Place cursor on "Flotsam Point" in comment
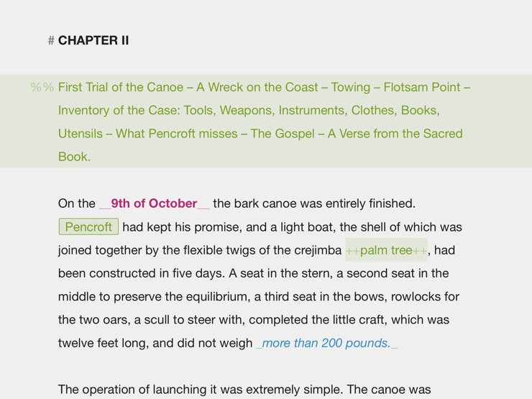532x399 pixels. coord(421,88)
